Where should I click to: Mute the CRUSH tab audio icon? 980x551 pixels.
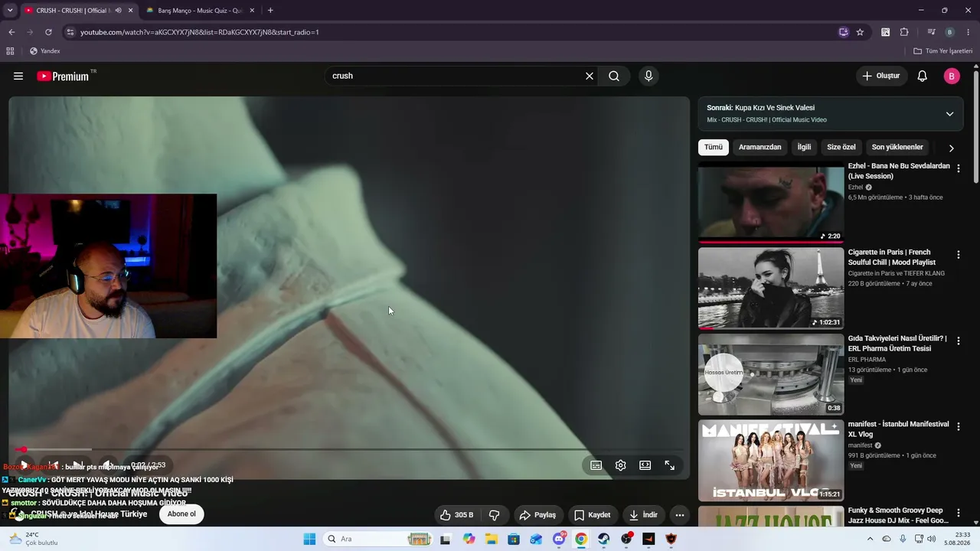point(118,11)
